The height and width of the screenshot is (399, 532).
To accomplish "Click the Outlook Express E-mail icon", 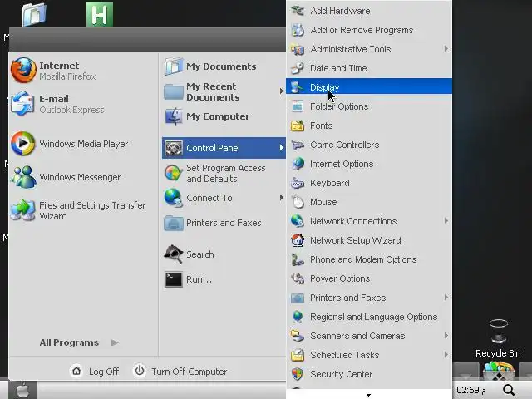I will 22,104.
